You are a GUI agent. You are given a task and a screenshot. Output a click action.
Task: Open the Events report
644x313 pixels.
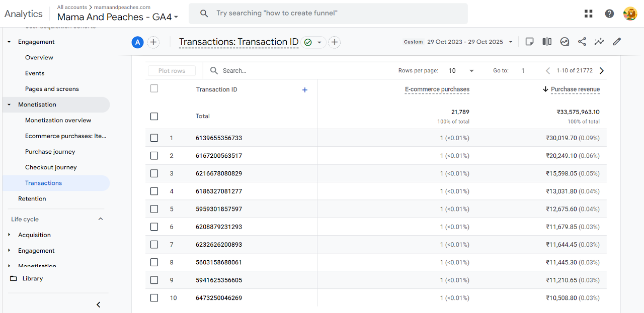coord(35,73)
